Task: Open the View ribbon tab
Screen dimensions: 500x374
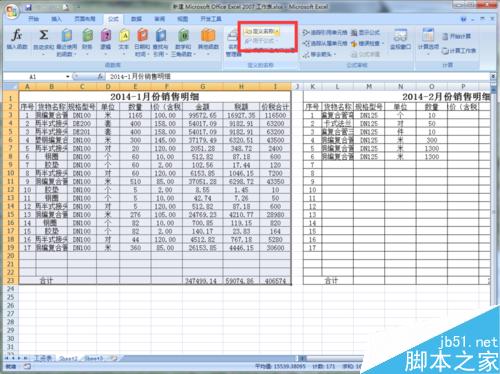Action: pyautogui.click(x=182, y=19)
